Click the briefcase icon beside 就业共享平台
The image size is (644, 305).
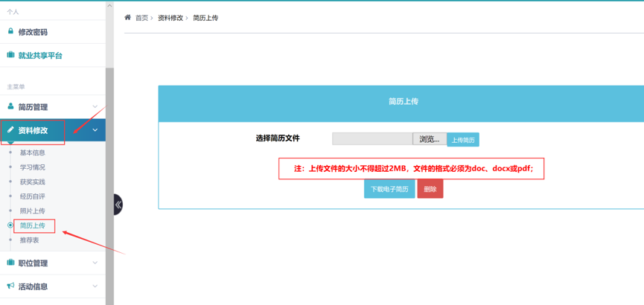pyautogui.click(x=10, y=55)
